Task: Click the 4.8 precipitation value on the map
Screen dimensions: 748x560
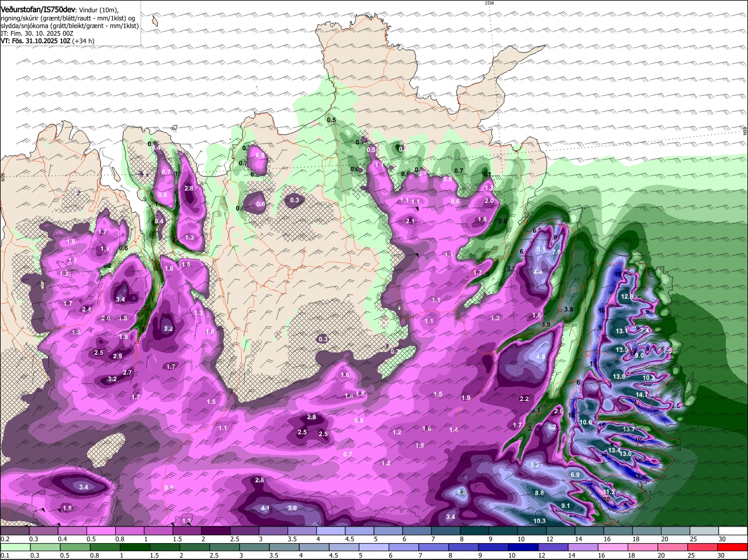Action: [x=541, y=357]
